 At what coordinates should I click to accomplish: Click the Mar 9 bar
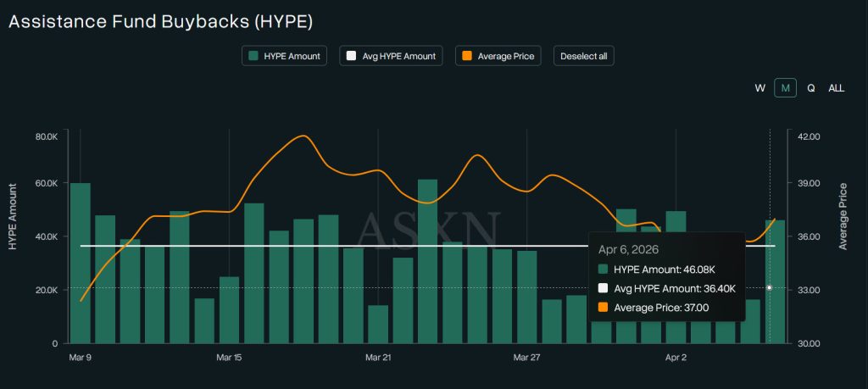[81, 263]
